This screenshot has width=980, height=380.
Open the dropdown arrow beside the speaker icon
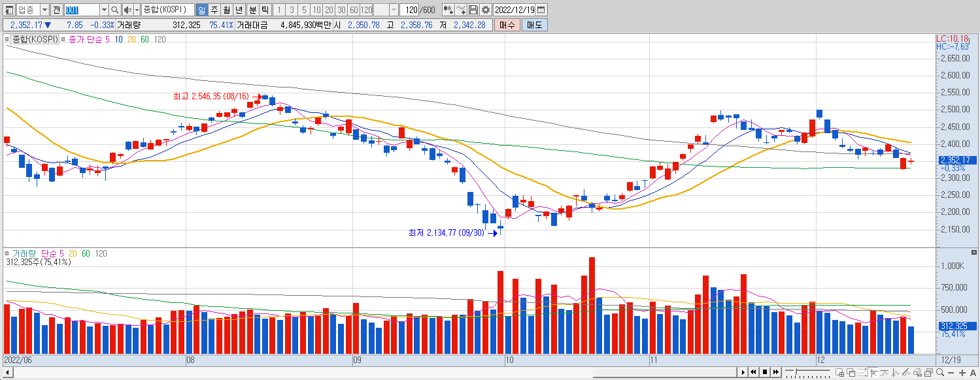pos(136,10)
